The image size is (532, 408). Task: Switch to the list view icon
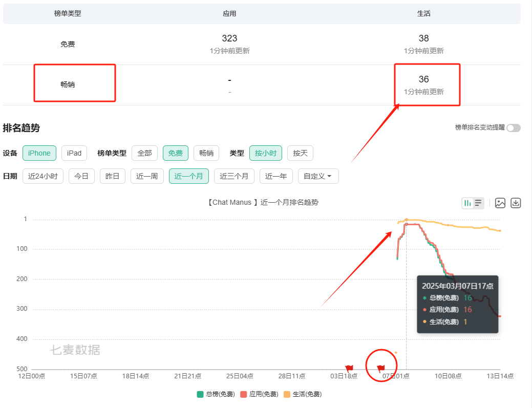coord(478,203)
